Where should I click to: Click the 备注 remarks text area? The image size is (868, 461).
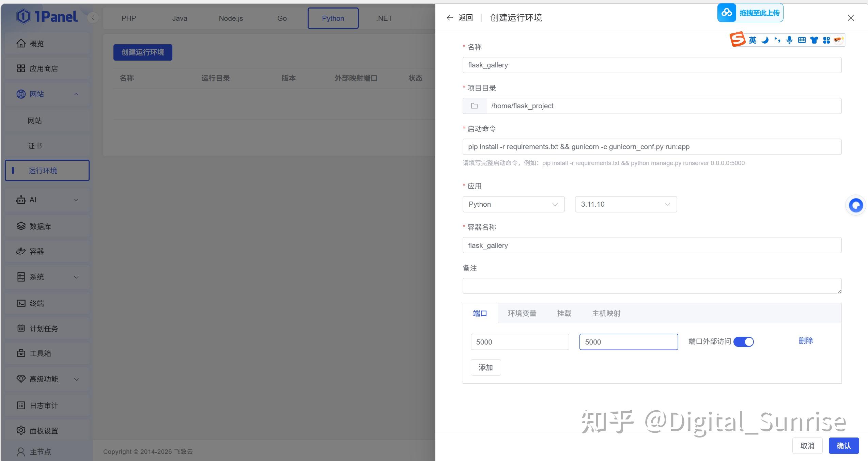(651, 285)
